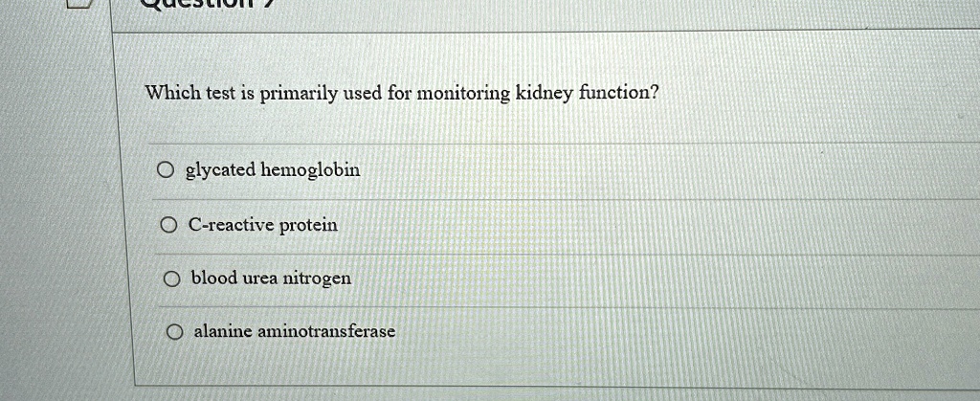Click the kidney function question sentence
Viewport: 980px width, 401px height.
tap(402, 95)
